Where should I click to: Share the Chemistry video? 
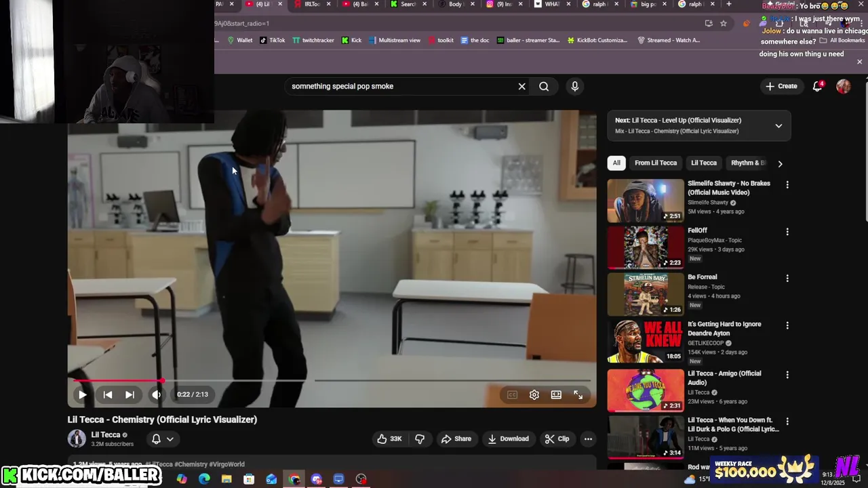456,439
